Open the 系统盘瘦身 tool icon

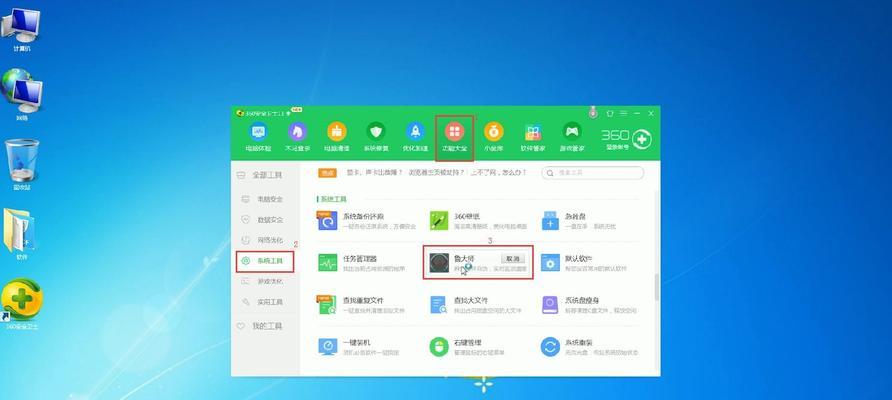point(550,304)
